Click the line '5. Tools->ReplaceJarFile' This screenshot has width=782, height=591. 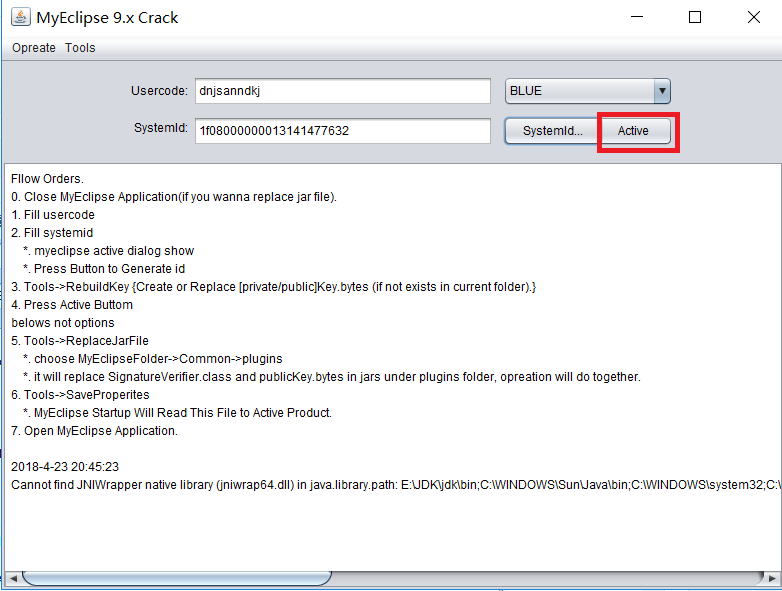point(80,341)
